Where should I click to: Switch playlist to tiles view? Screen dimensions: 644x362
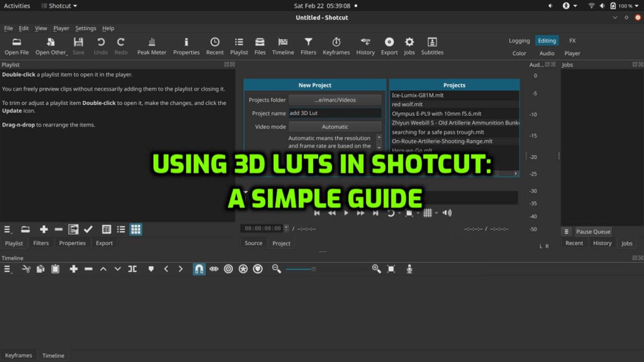click(x=121, y=229)
